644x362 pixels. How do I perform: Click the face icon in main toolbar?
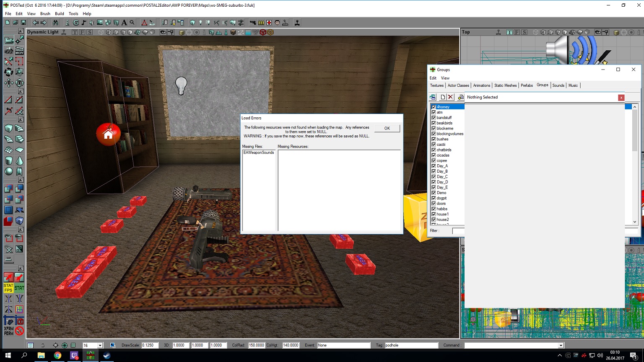277,23
